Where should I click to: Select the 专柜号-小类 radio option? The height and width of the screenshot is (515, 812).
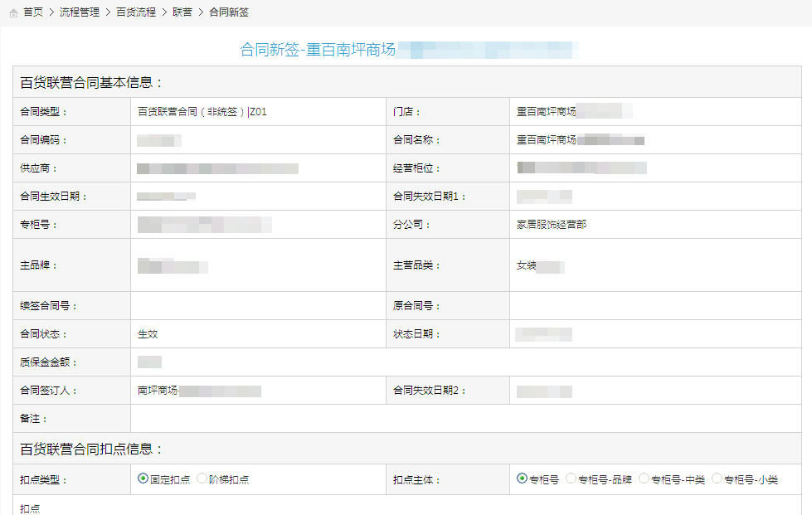717,479
